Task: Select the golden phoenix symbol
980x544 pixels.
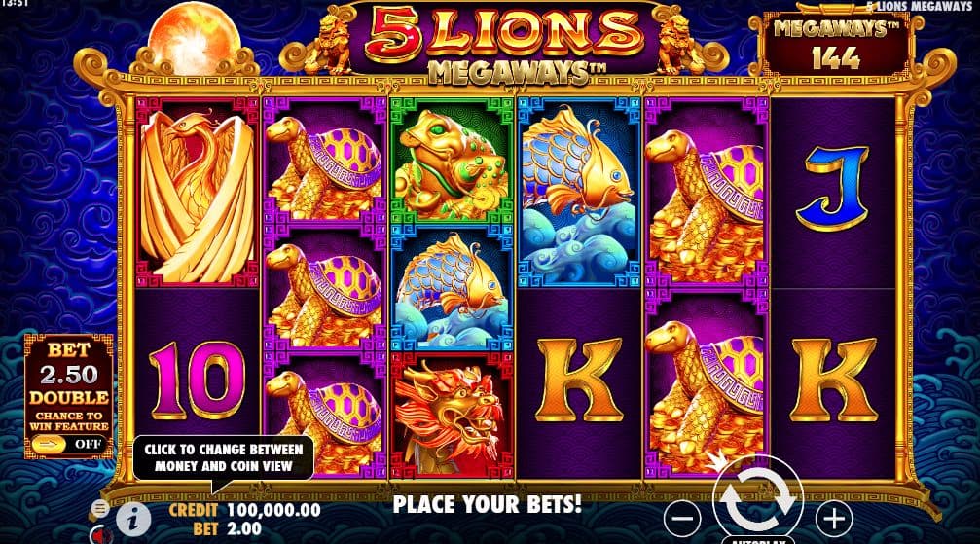Action: tap(197, 193)
